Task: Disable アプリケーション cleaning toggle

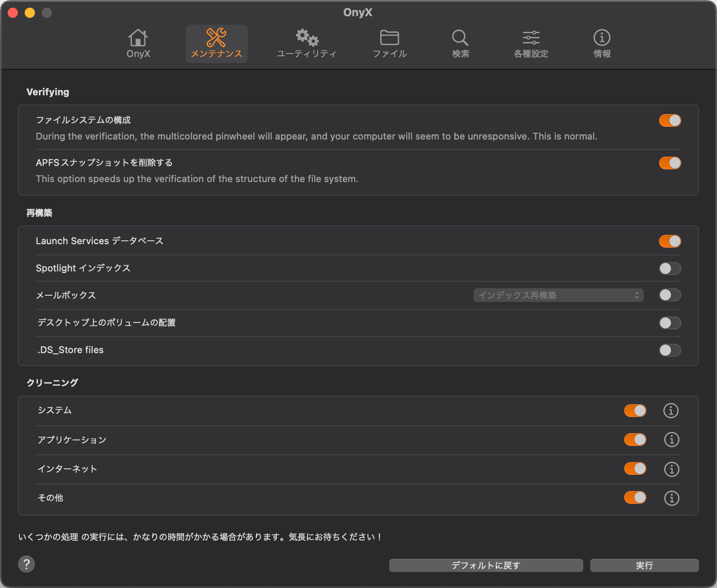Action: pos(635,440)
